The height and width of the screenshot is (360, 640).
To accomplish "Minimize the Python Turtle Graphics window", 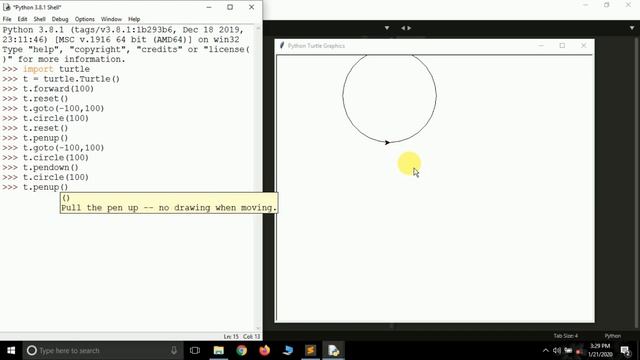I will pos(541,46).
